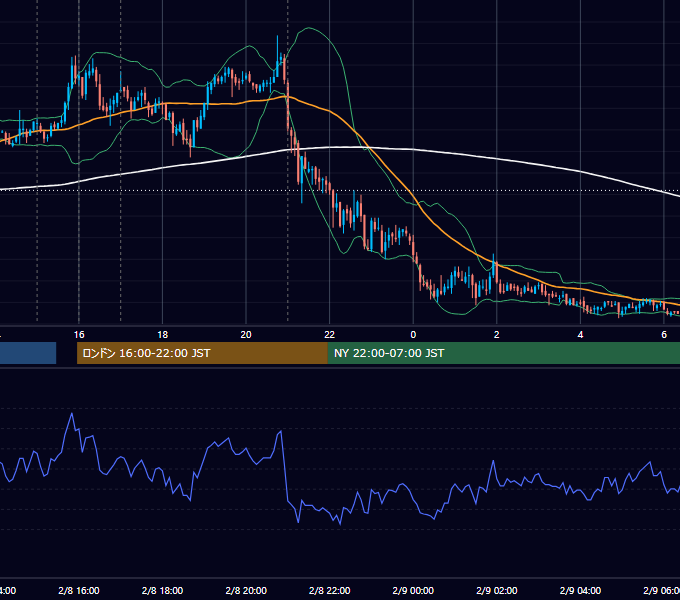This screenshot has height=600, width=680.
Task: Click the "2/8 20:00" timestamp on lower axis
Action: coord(246,590)
